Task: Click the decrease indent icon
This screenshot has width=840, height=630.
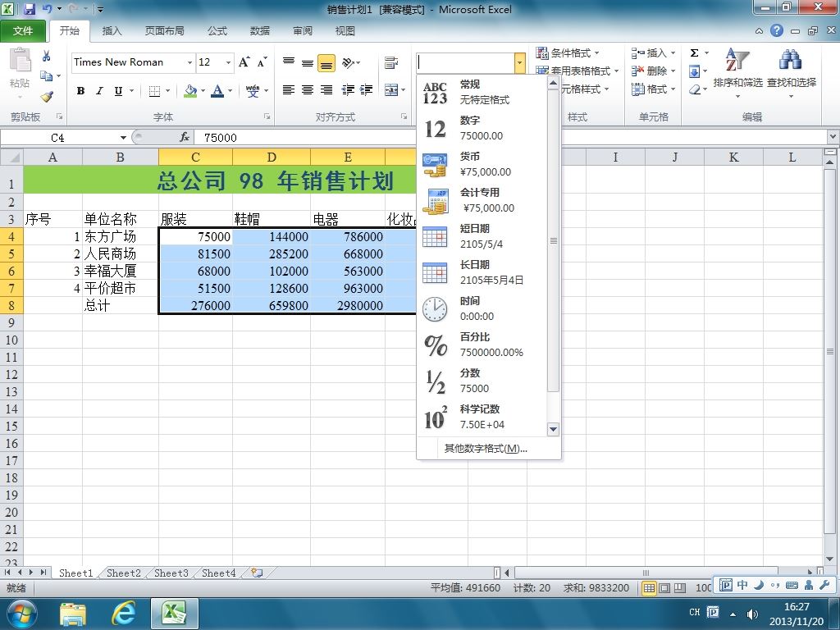Action: (x=348, y=90)
